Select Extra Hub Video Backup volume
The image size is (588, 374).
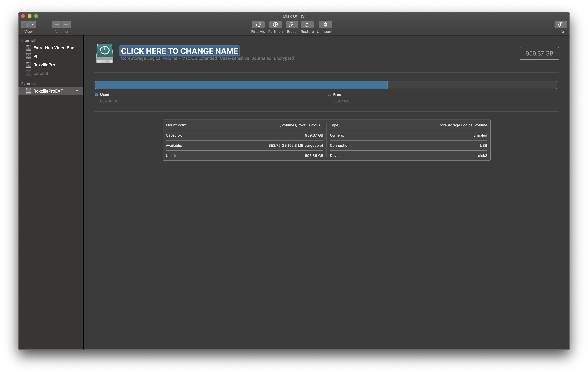point(51,48)
